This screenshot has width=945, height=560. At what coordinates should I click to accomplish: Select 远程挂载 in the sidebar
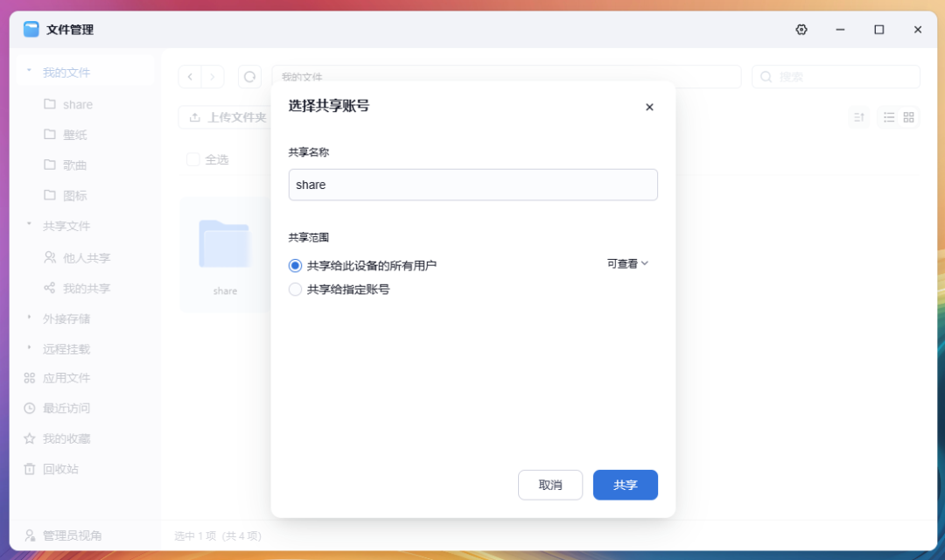tap(66, 349)
